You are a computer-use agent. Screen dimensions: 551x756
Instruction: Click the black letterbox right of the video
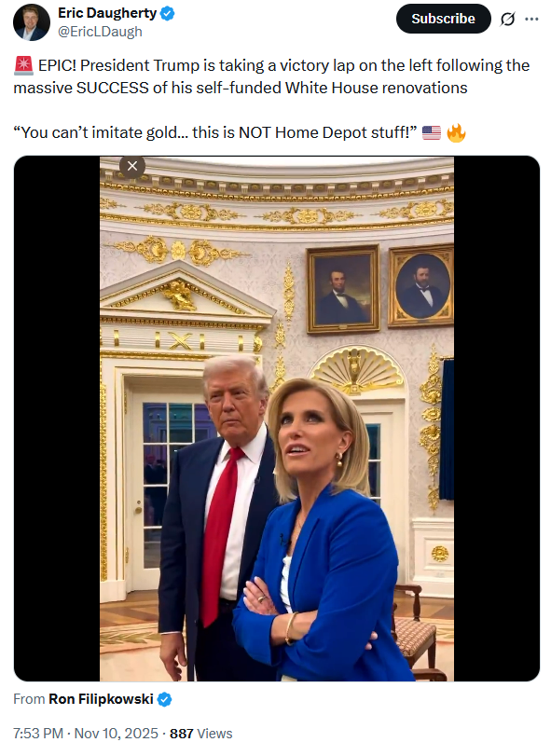(x=497, y=419)
